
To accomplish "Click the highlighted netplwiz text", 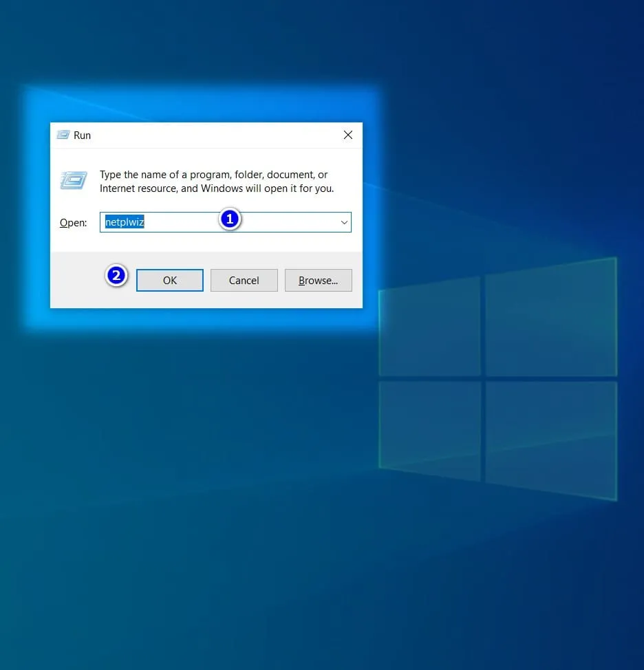I will point(125,222).
